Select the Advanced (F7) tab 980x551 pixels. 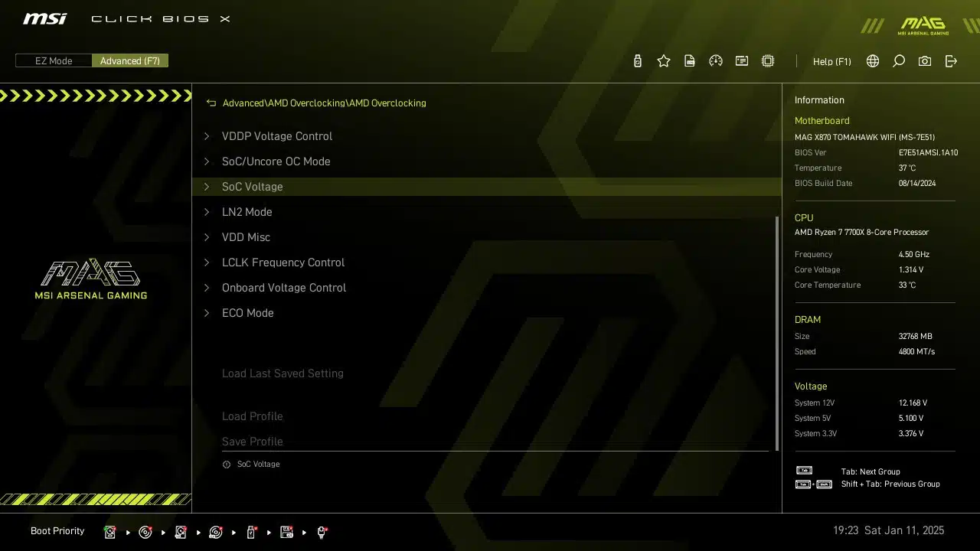[130, 60]
